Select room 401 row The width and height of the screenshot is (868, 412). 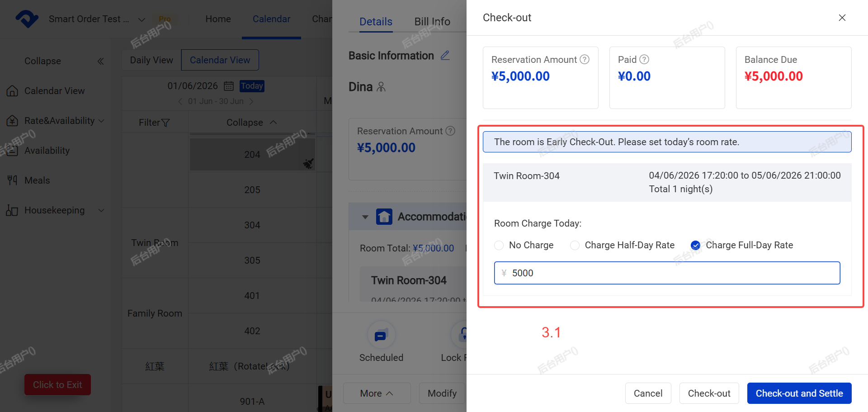click(x=252, y=296)
